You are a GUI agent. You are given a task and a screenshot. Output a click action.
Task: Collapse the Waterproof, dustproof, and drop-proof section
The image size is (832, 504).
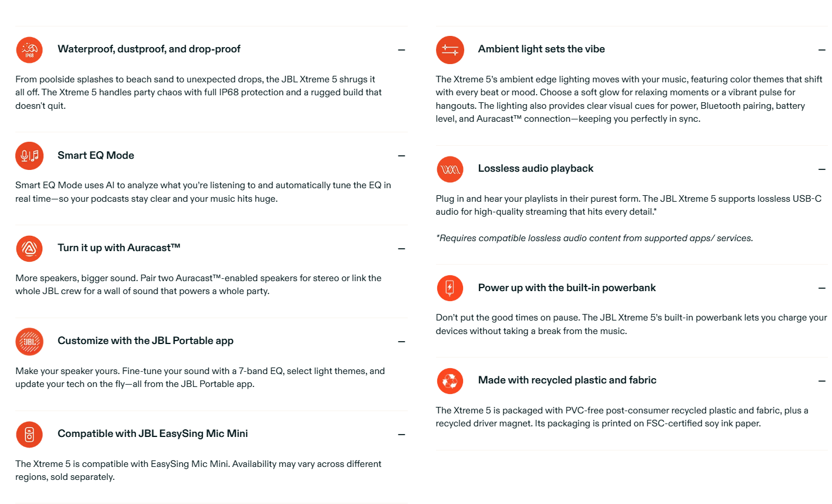[401, 50]
